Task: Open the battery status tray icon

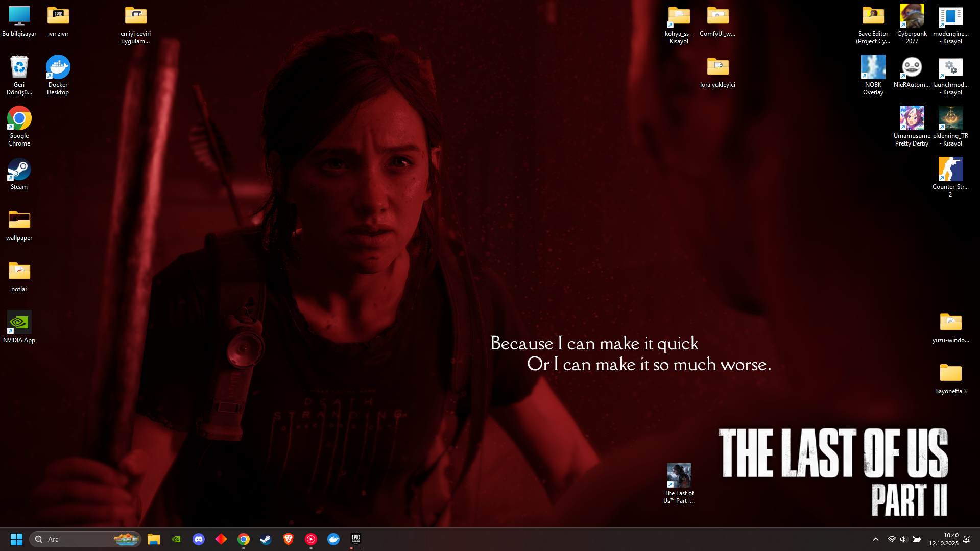Action: click(917, 539)
